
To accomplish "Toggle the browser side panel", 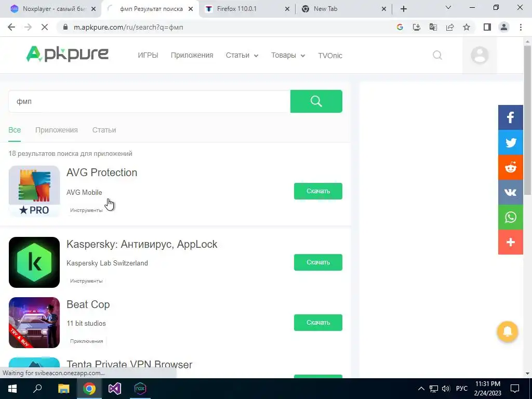I will (x=487, y=27).
